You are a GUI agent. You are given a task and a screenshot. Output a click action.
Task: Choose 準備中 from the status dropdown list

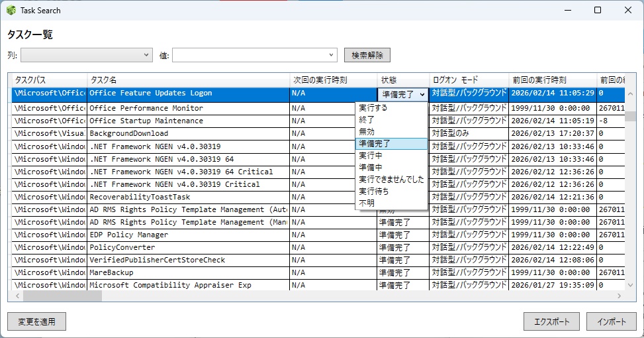click(x=391, y=168)
